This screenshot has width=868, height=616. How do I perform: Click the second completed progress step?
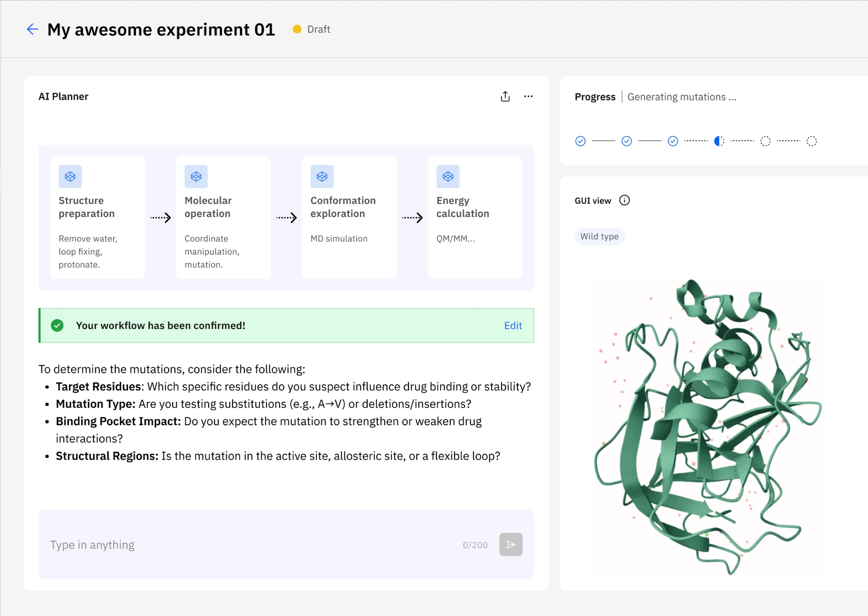click(x=627, y=141)
